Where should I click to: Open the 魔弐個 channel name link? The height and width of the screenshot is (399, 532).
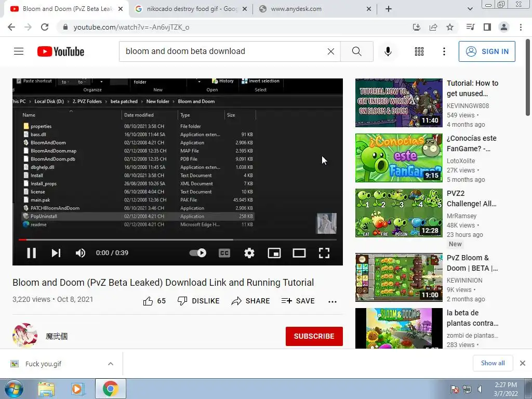point(57,336)
